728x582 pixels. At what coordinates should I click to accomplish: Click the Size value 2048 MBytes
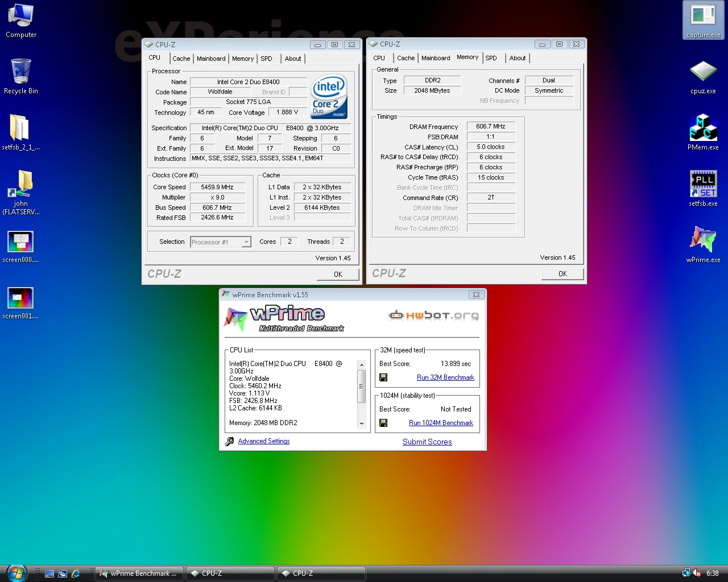click(432, 90)
